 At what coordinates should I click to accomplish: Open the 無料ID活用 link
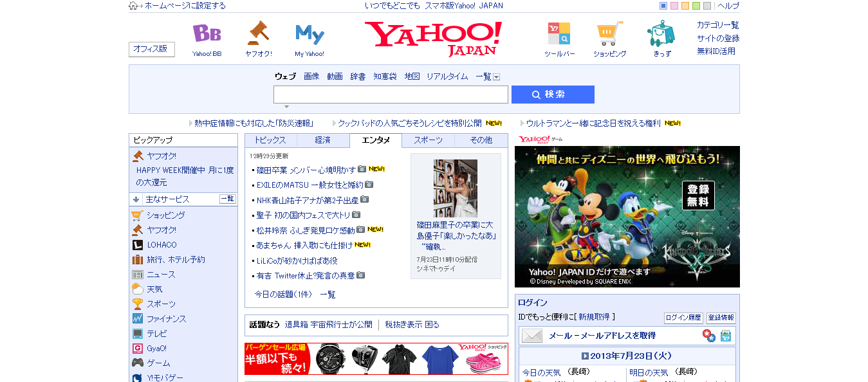pyautogui.click(x=716, y=51)
